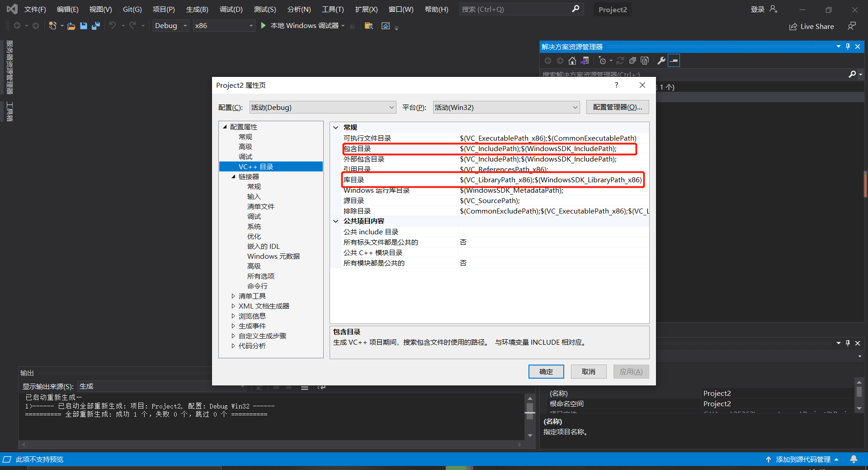Collapse the 常规 section in property grid
This screenshot has width=868, height=470.
tap(336, 128)
